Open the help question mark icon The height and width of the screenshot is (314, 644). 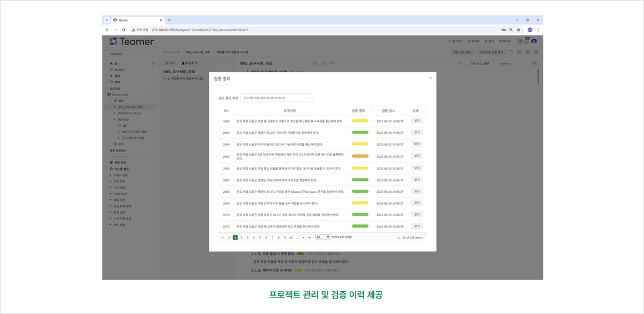pos(520,41)
